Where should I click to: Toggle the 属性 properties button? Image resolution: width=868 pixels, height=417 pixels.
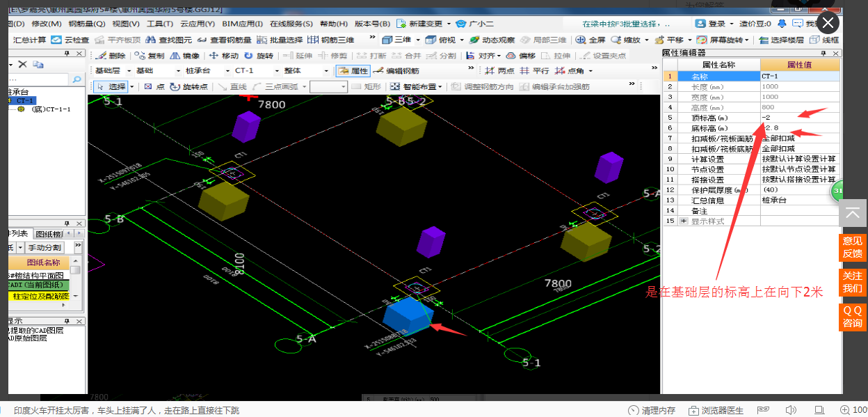coord(353,70)
